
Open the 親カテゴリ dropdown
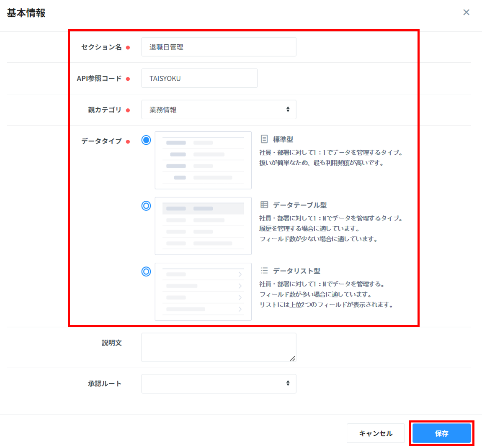(219, 110)
